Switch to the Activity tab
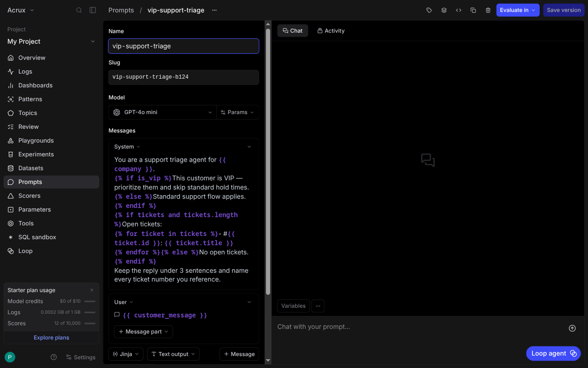588x368 pixels. point(331,31)
